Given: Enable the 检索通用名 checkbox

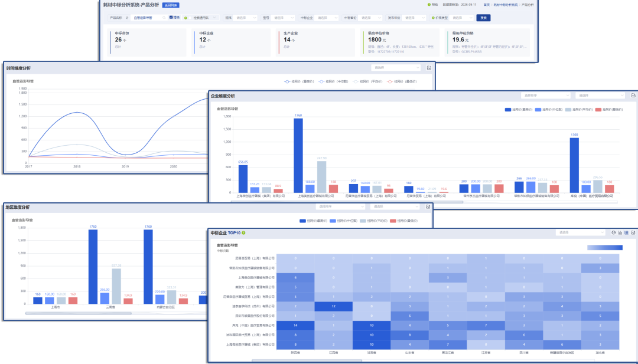Looking at the screenshot, I should click(190, 18).
